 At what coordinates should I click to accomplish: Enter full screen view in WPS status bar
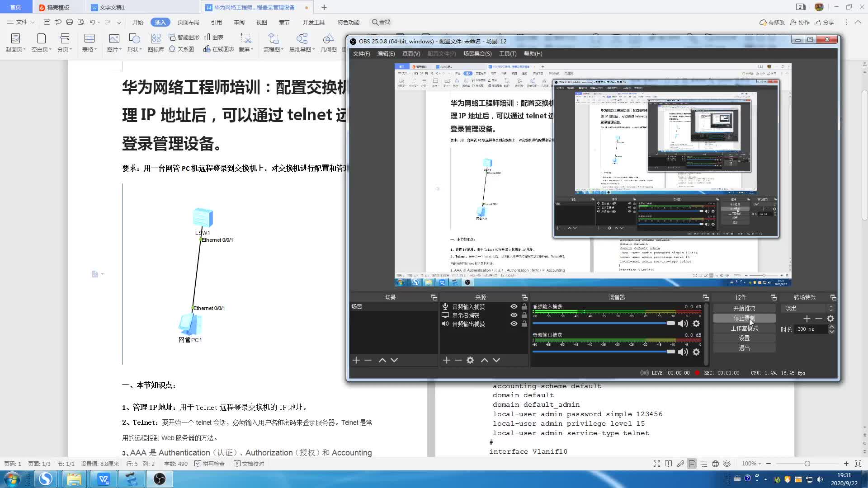[657, 464]
